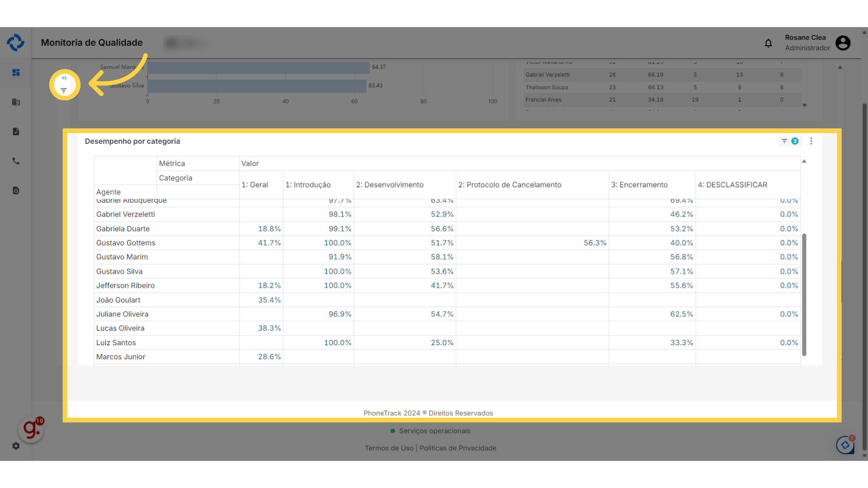The image size is (868, 488).
Task: Select the Gabriela Duarte row name
Action: 123,229
